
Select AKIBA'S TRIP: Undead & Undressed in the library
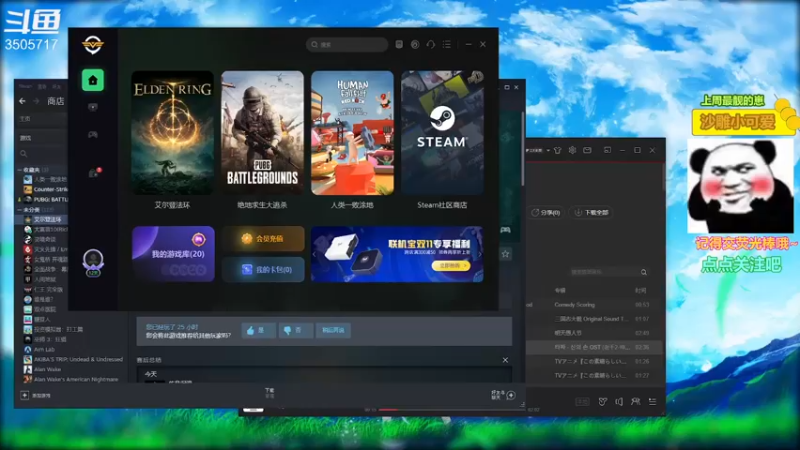(73, 359)
